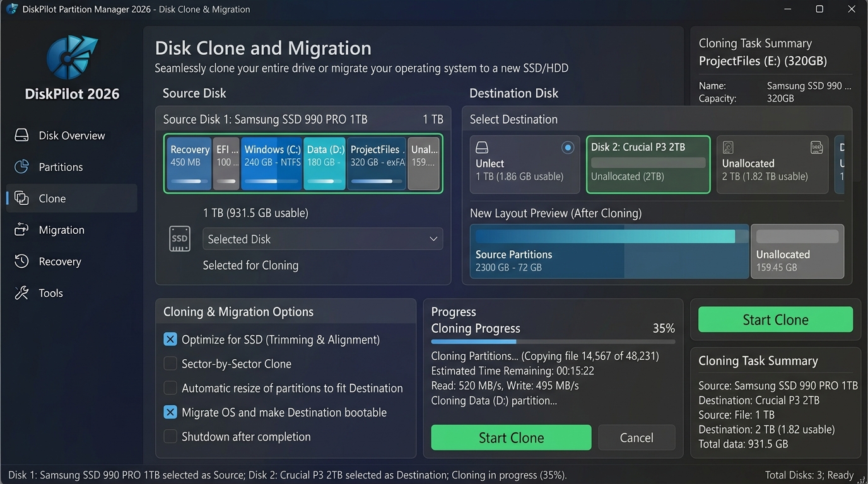
Task: Select Clone in the sidebar
Action: point(71,199)
